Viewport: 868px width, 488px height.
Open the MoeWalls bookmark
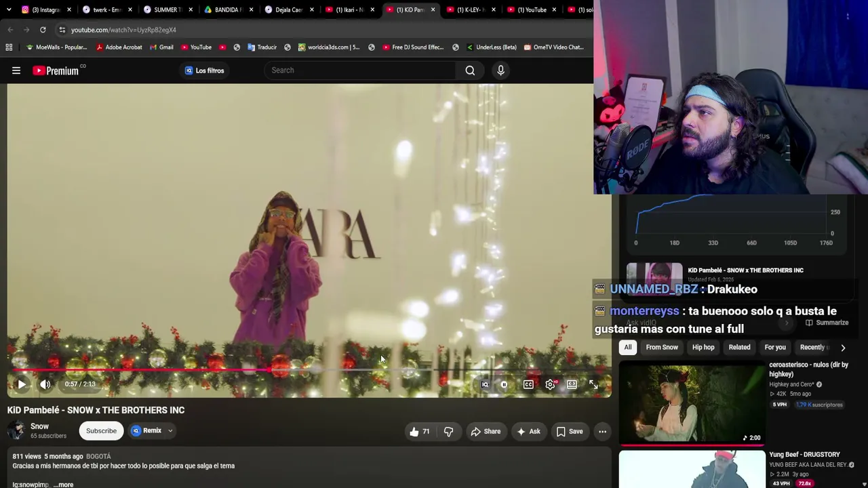(56, 47)
